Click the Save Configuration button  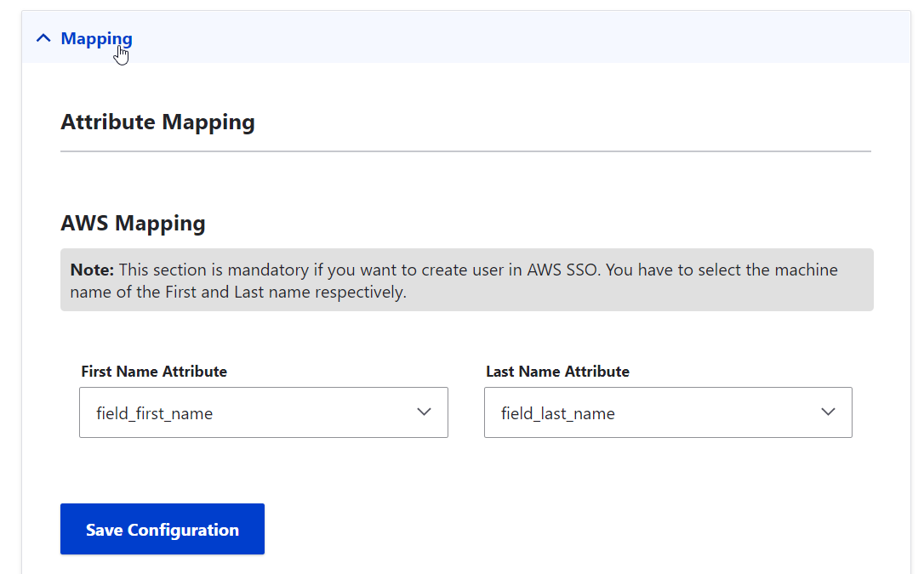[162, 528]
